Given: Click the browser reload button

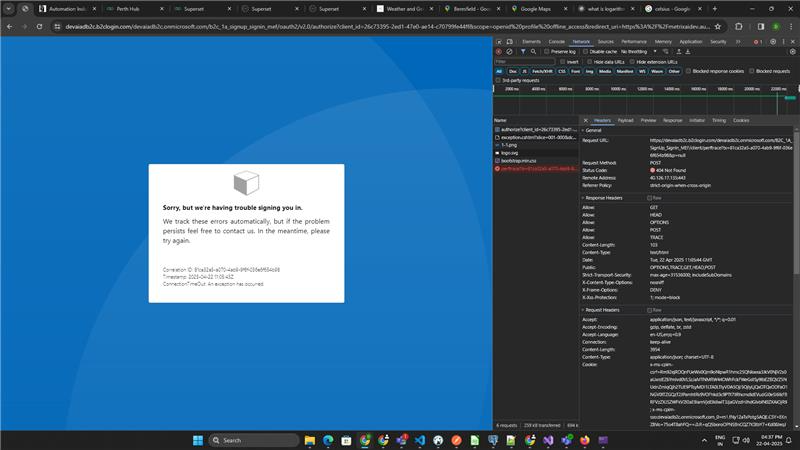Looking at the screenshot, I should tap(39, 27).
